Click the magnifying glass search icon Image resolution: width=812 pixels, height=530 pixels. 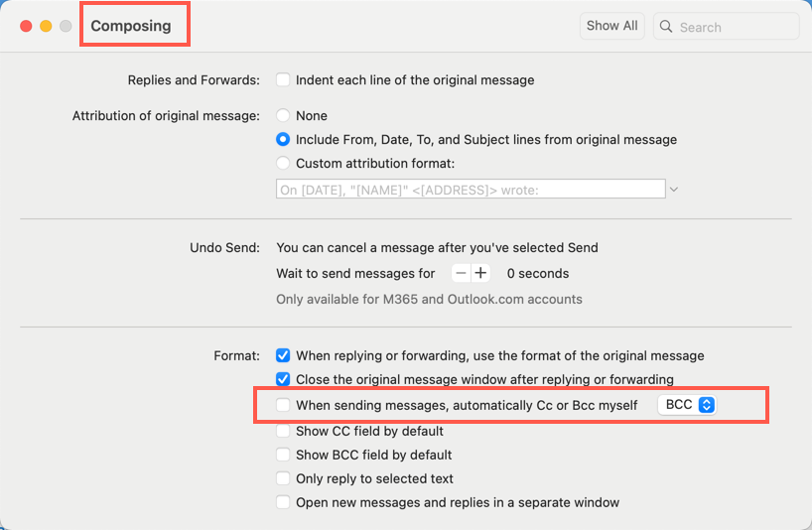click(666, 27)
